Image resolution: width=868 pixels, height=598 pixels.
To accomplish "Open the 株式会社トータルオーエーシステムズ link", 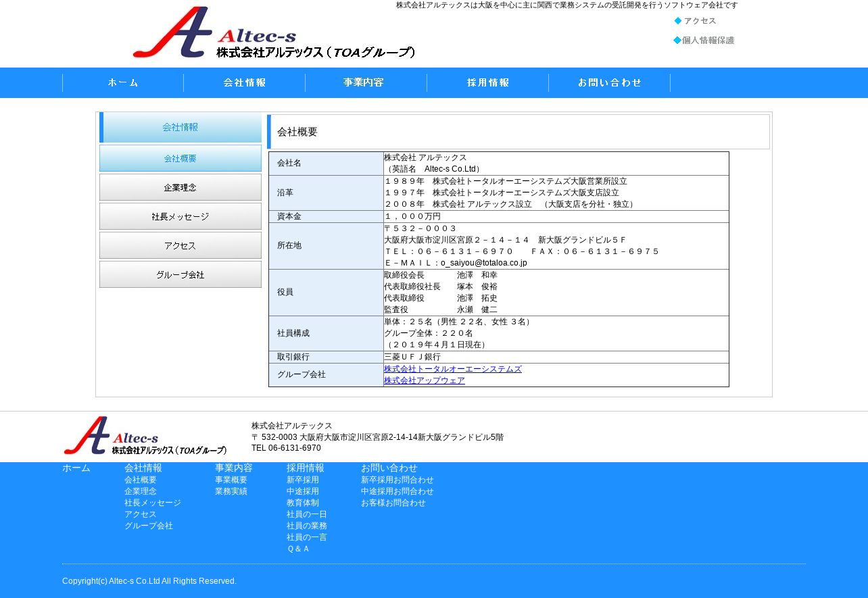I will click(453, 369).
